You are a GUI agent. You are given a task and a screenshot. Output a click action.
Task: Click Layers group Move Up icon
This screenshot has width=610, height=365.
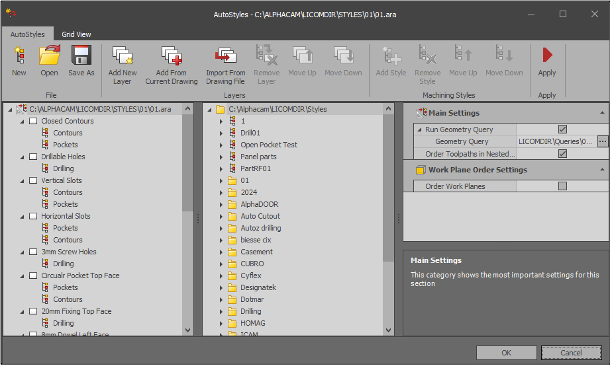click(302, 55)
